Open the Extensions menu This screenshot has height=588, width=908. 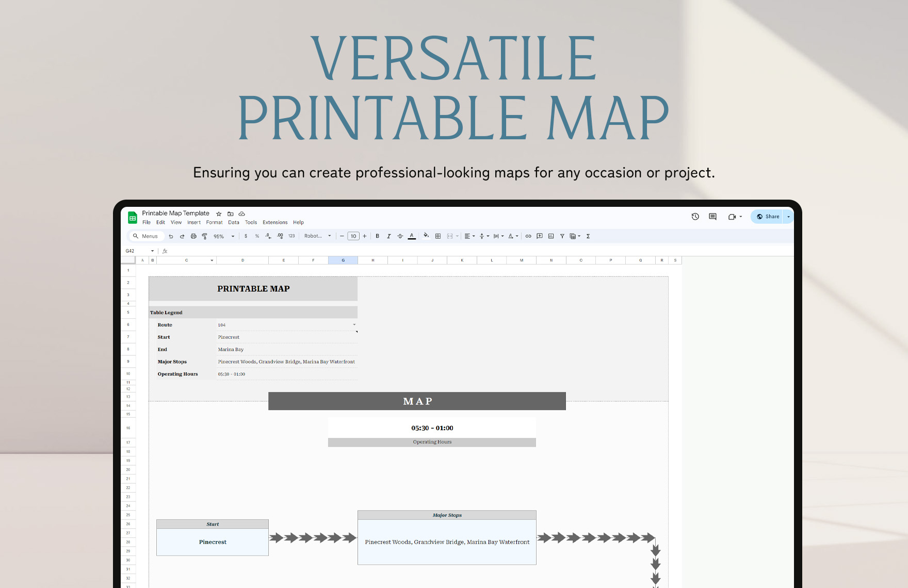(274, 222)
